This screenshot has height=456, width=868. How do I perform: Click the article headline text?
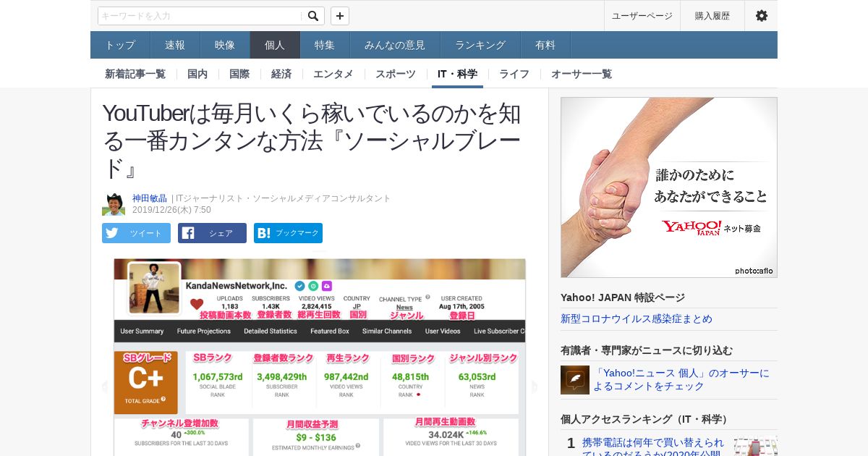[312, 141]
